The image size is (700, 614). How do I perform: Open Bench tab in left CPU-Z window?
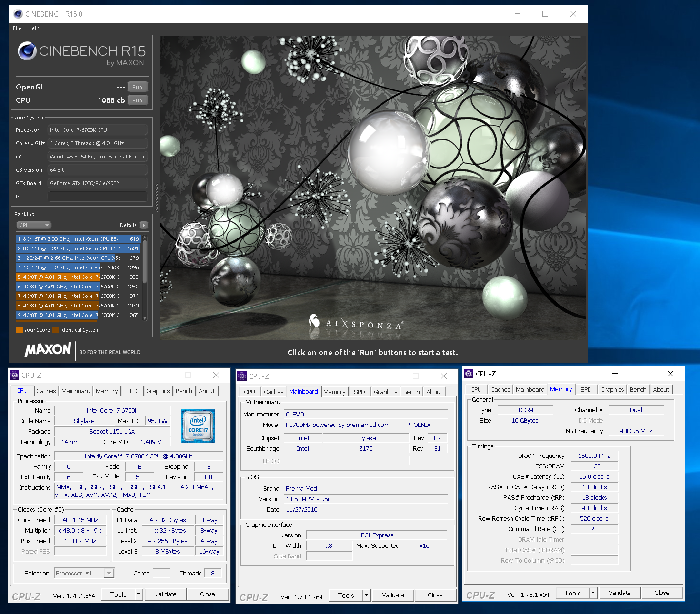point(184,391)
